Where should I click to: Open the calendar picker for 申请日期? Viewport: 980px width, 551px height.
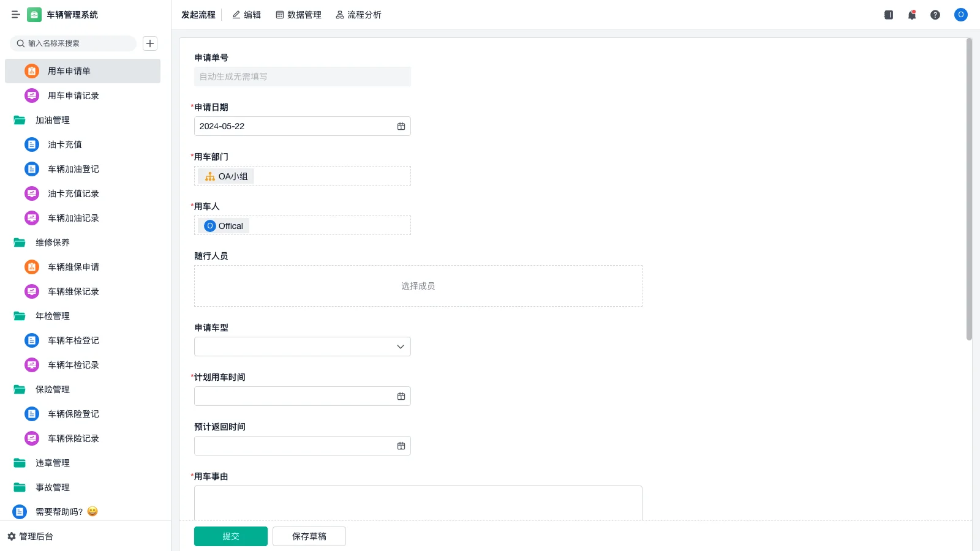[401, 126]
